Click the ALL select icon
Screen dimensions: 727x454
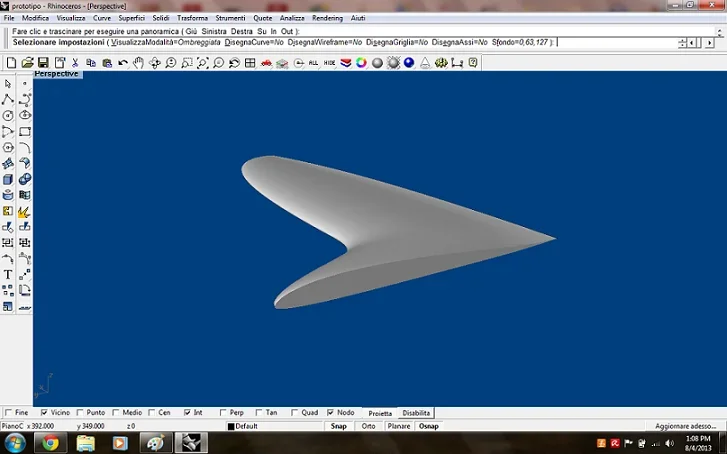[x=313, y=63]
